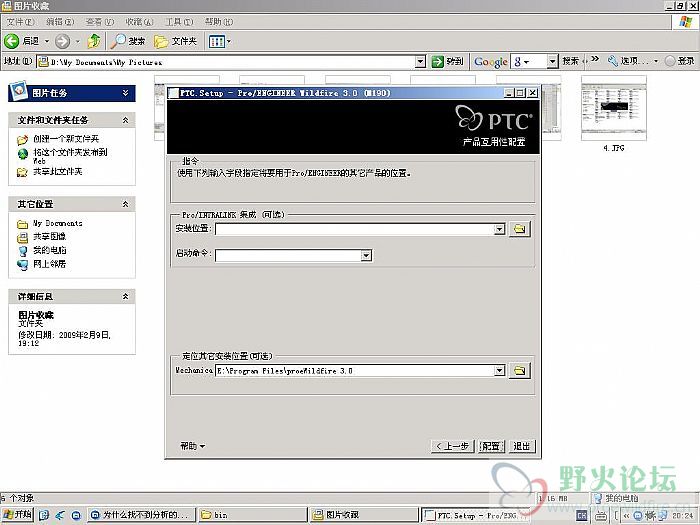Open File (文件) menu in Explorer

pyautogui.click(x=21, y=21)
